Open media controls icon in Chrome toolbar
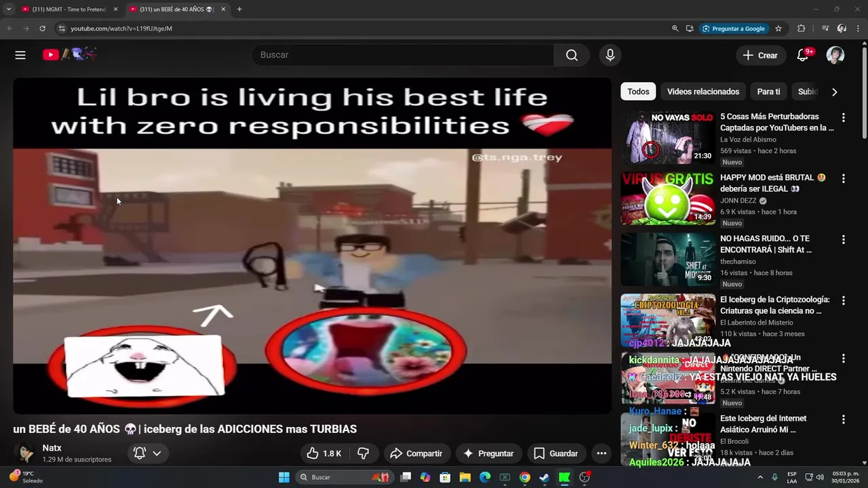 point(825,28)
